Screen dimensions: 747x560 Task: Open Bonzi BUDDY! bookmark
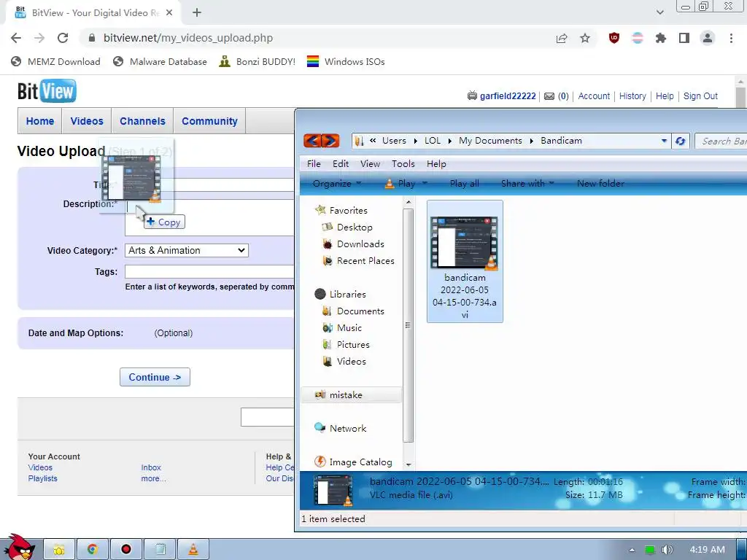[x=258, y=61]
